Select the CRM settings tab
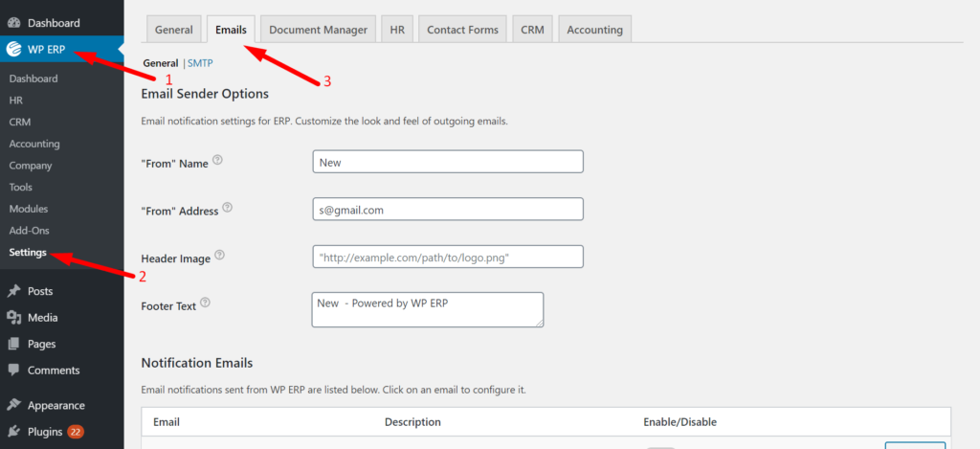The image size is (980, 449). [x=532, y=30]
